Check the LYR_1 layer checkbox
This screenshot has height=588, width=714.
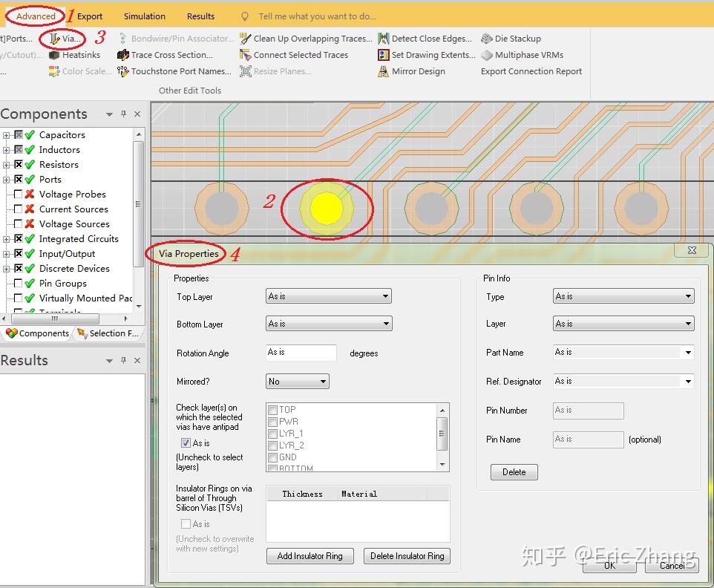(x=273, y=434)
